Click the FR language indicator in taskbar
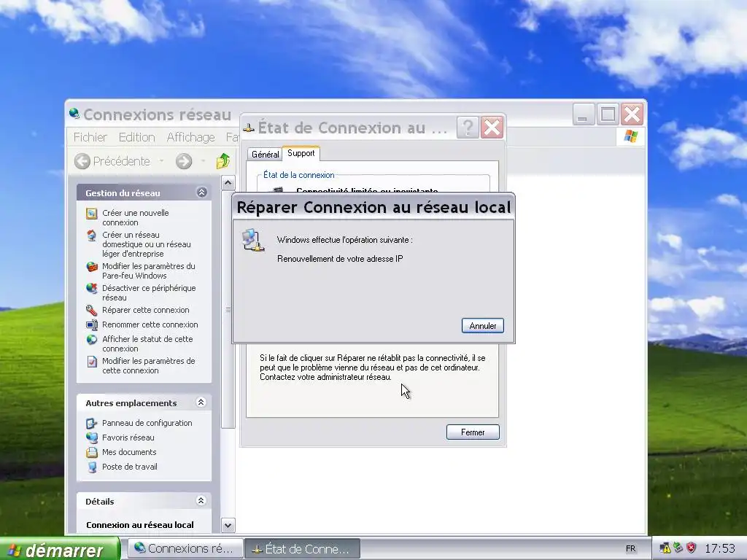This screenshot has width=747, height=560. 630,548
